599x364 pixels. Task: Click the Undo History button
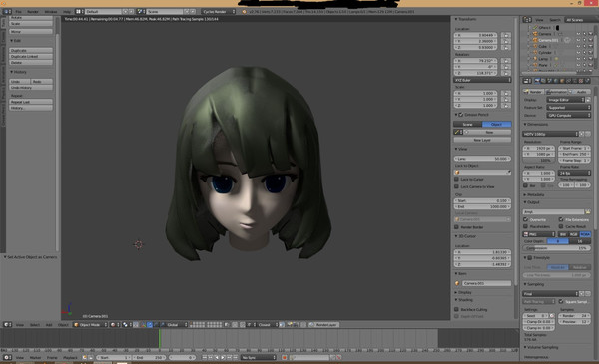(x=31, y=88)
